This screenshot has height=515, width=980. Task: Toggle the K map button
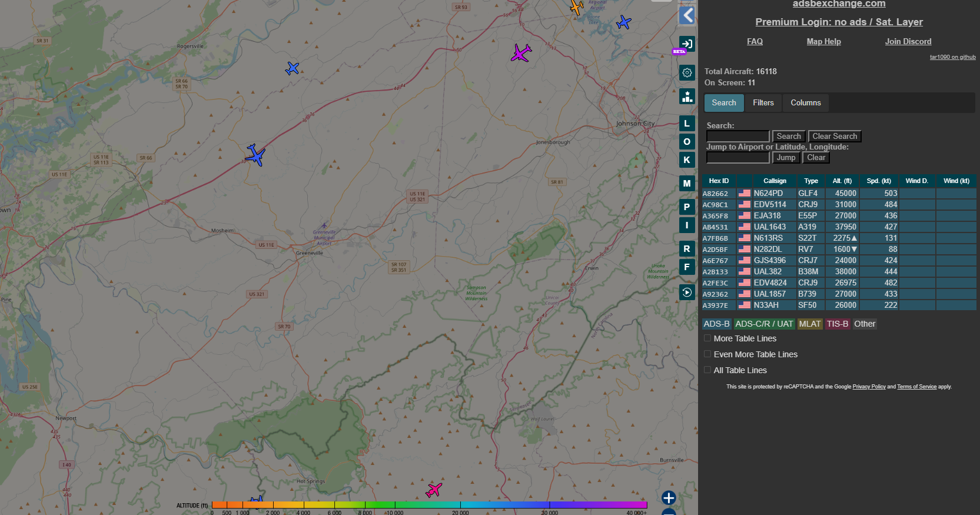(687, 160)
